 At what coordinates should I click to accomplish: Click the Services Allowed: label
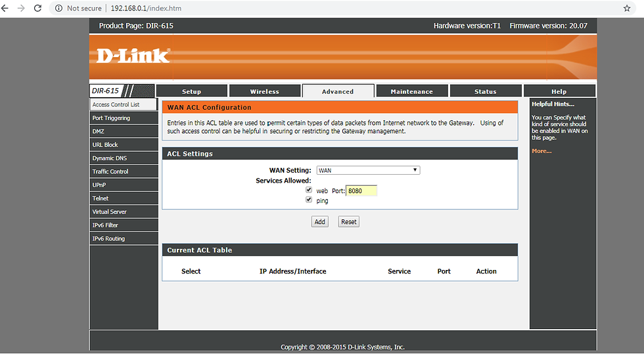click(283, 181)
